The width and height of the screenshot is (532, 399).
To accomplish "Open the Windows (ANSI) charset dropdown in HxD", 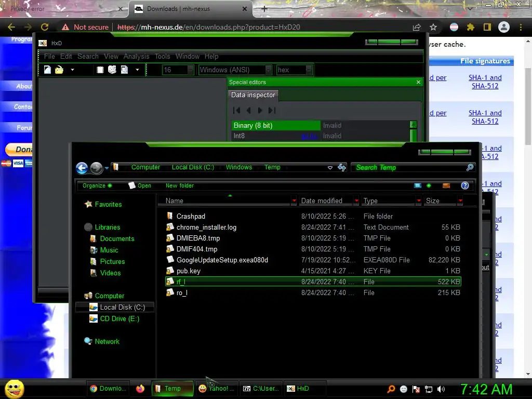I will 269,70.
